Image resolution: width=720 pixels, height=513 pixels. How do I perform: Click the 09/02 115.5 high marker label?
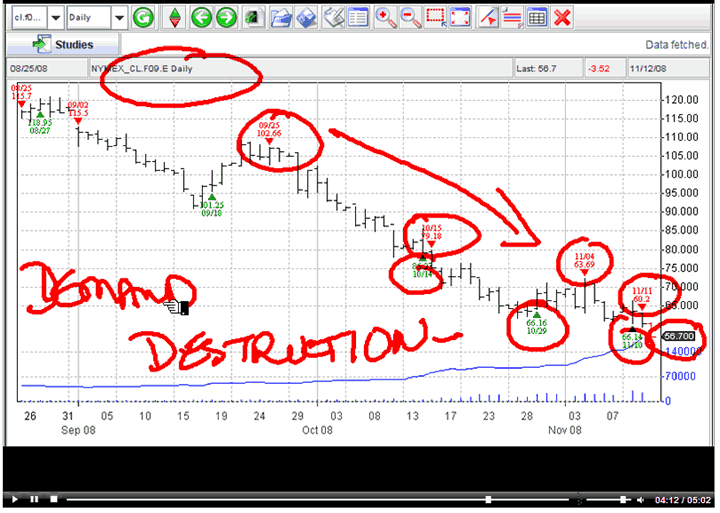(78, 109)
